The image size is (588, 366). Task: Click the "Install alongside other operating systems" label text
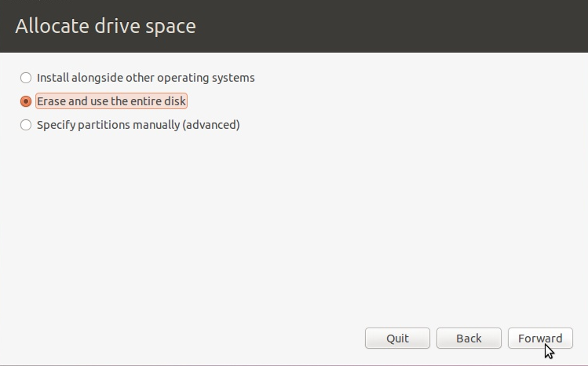tap(146, 78)
